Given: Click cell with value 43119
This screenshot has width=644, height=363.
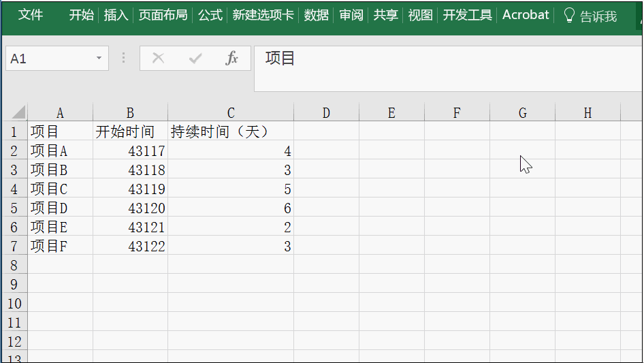Looking at the screenshot, I should click(x=130, y=189).
